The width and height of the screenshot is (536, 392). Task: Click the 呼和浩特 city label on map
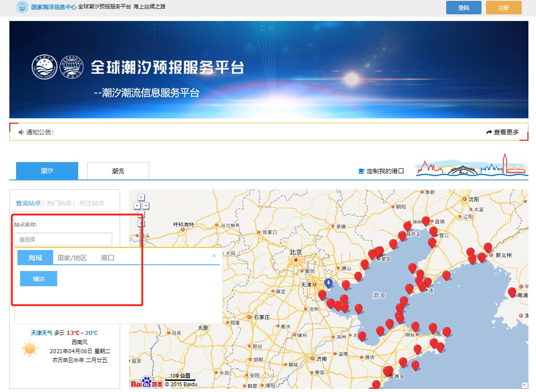pos(184,225)
